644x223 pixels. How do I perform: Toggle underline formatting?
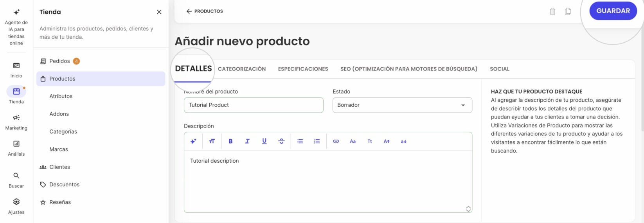point(264,141)
